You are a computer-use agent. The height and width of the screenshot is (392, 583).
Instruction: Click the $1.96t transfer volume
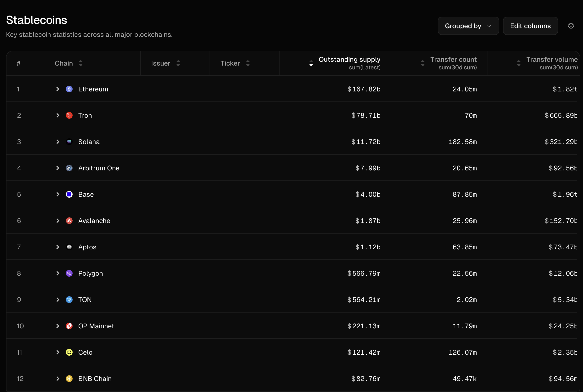pos(565,194)
